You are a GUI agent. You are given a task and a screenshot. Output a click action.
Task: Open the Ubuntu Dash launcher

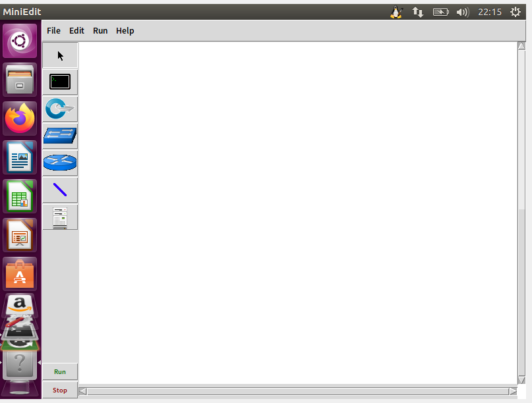tap(20, 41)
